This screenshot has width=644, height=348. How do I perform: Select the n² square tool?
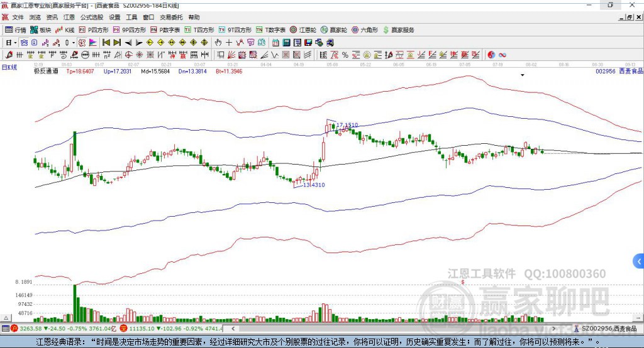107,55
